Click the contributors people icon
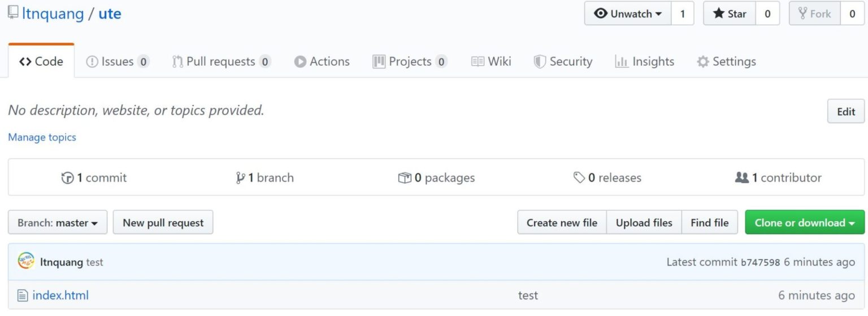This screenshot has width=868, height=316. [x=741, y=178]
